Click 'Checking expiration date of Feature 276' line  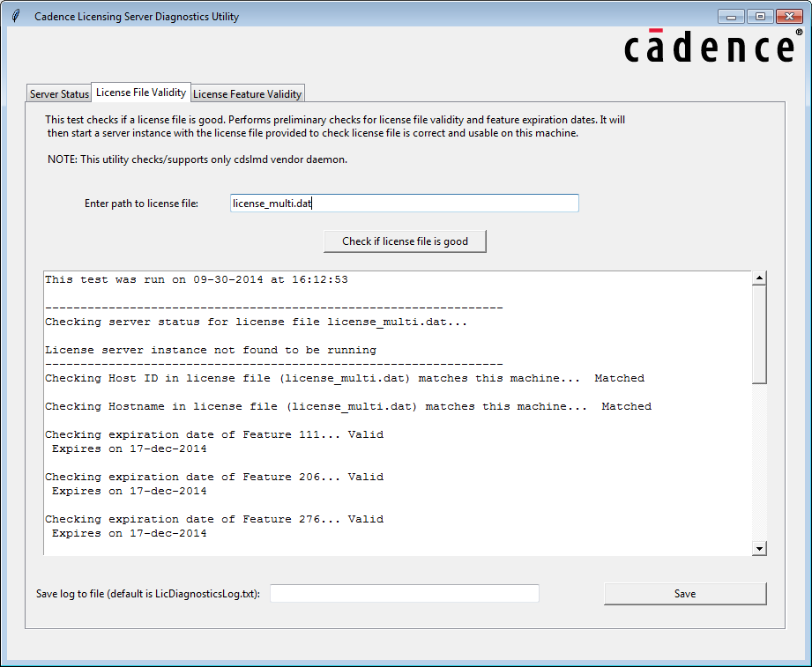click(x=214, y=519)
